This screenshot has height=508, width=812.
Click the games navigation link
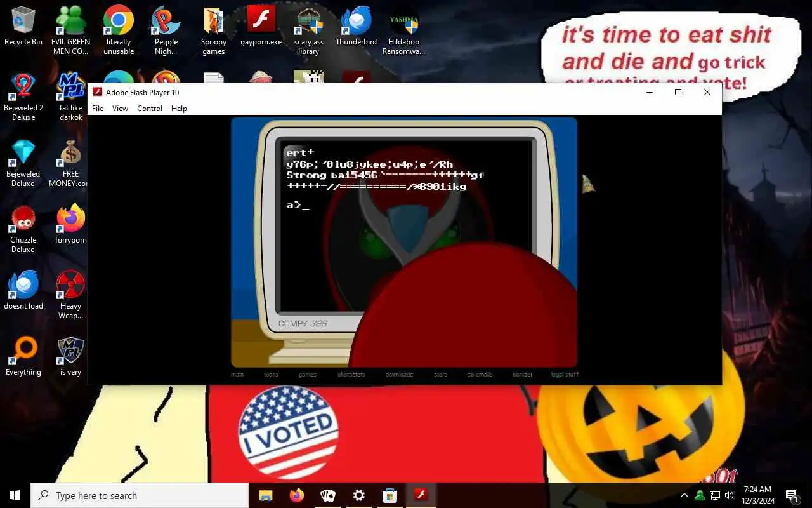(308, 375)
